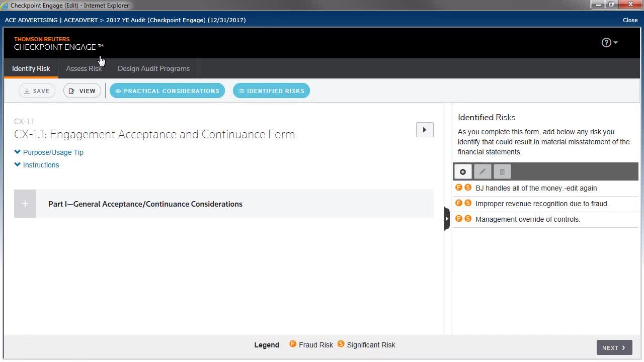Screen dimensions: 644x362
Task: Go to the Next page
Action: pos(614,347)
